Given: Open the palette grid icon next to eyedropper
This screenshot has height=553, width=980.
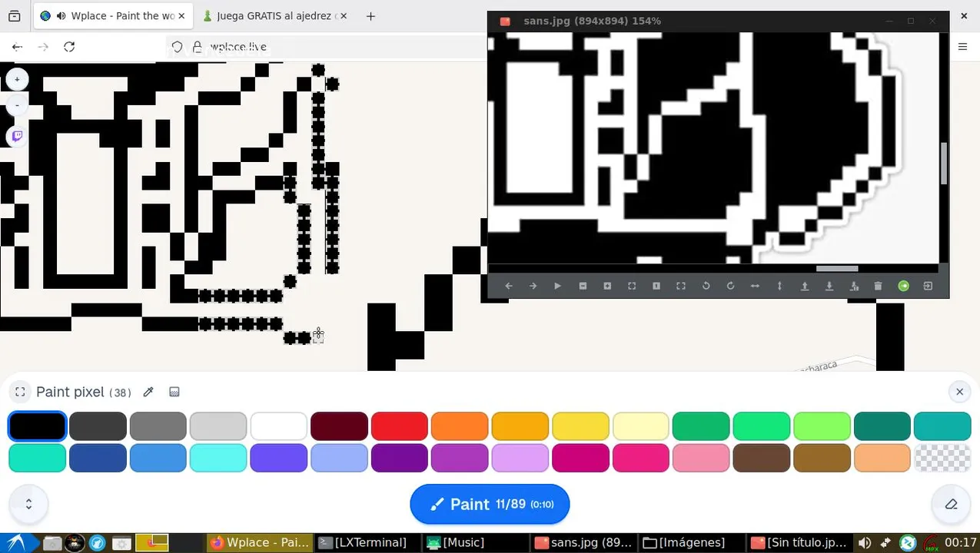Looking at the screenshot, I should 174,392.
